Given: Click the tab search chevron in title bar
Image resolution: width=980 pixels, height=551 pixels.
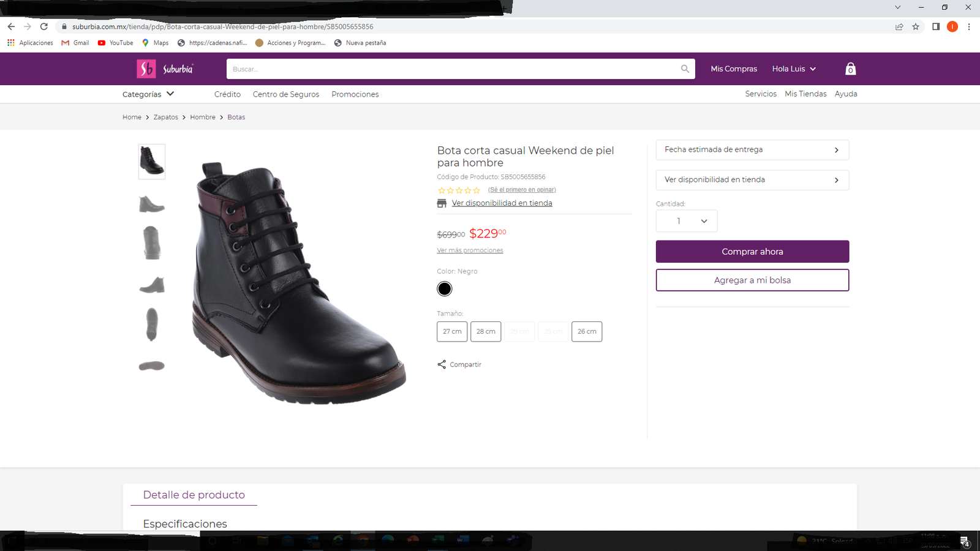Looking at the screenshot, I should (897, 7).
